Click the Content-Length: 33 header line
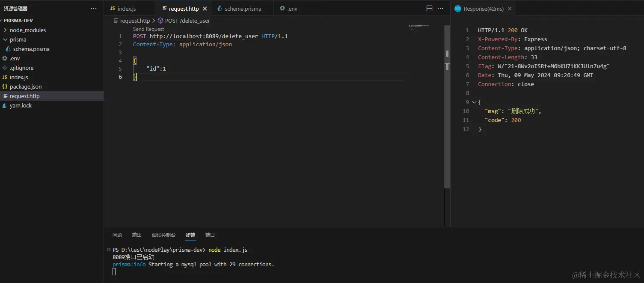 [507, 57]
